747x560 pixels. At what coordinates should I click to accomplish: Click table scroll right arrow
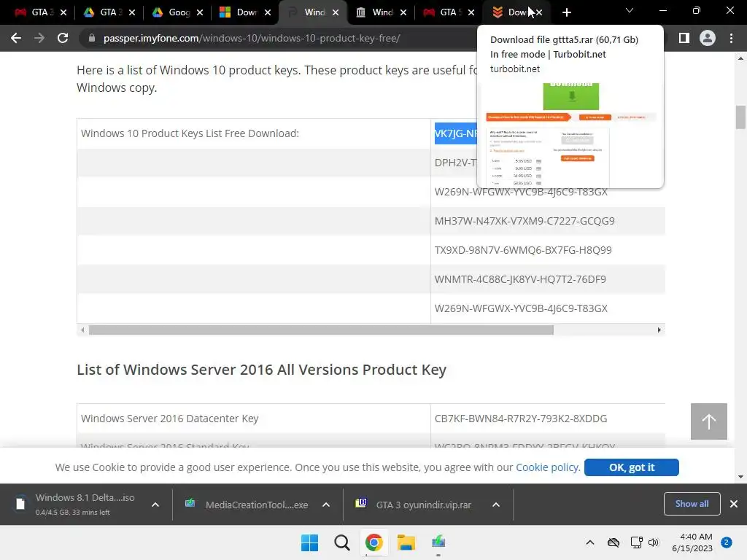point(659,330)
